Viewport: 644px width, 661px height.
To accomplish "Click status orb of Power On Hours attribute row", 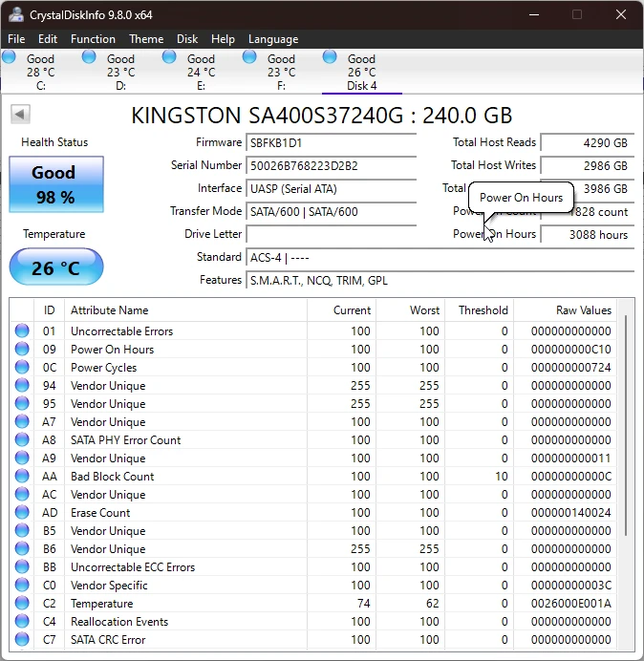I will click(x=22, y=349).
